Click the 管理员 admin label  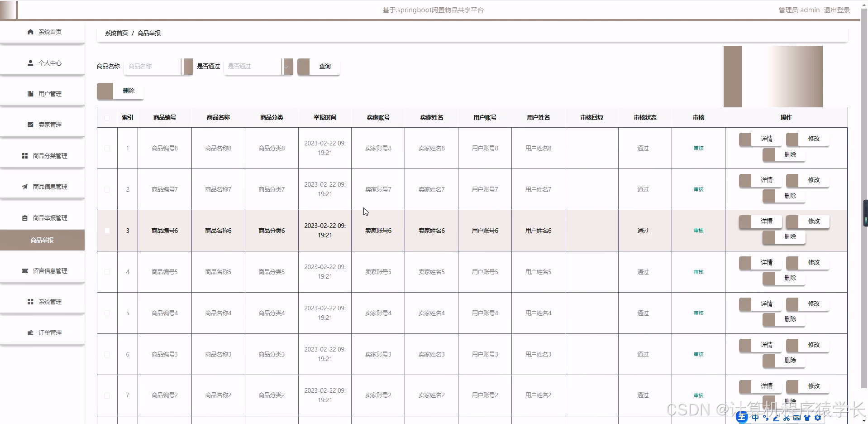[799, 10]
